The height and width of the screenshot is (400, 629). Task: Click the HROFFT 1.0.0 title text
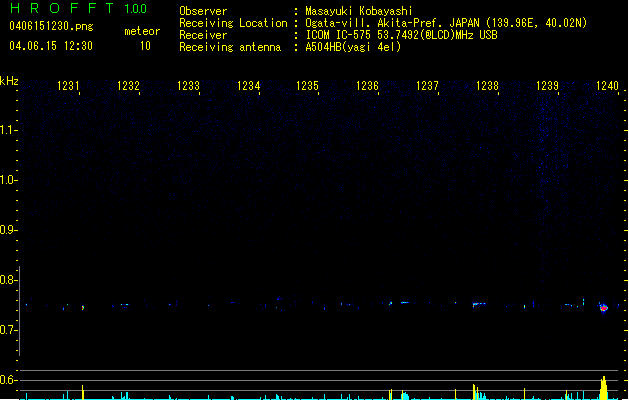(x=79, y=8)
